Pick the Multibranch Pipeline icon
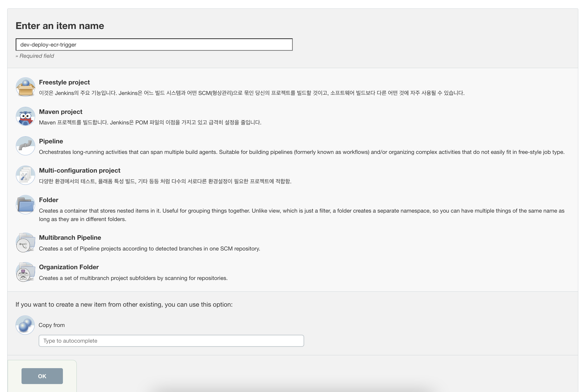Screen dimensions: 586x392 pos(25,243)
